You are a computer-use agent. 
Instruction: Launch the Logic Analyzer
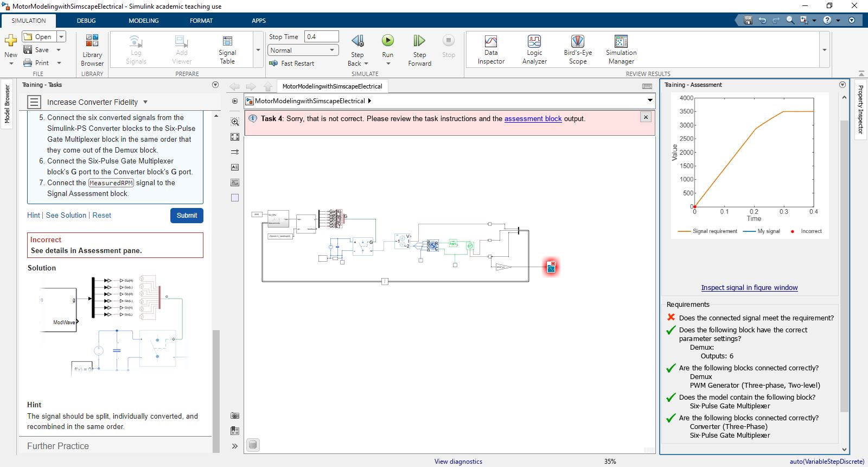pyautogui.click(x=534, y=50)
